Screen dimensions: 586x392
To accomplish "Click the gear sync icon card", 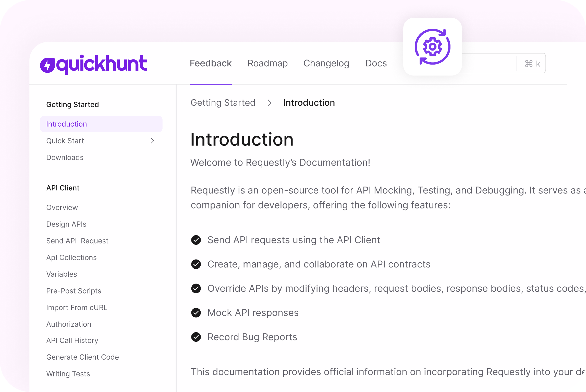I will point(432,47).
